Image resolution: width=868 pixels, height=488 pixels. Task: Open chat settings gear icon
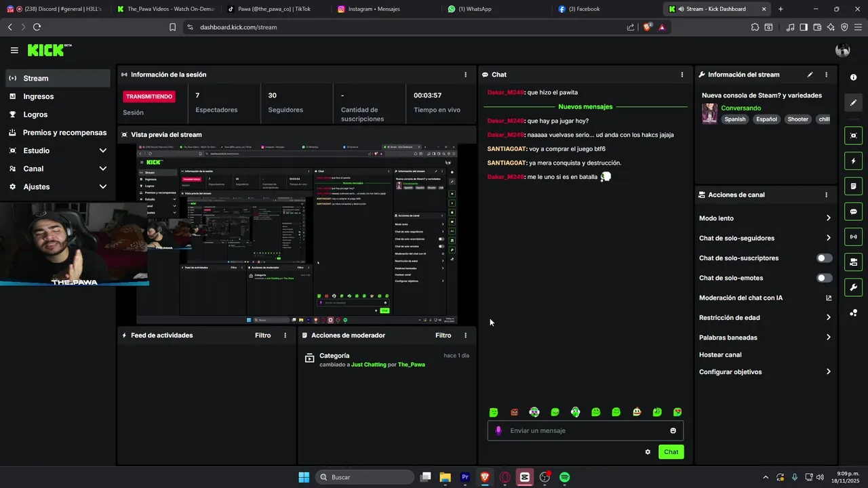coord(648,452)
